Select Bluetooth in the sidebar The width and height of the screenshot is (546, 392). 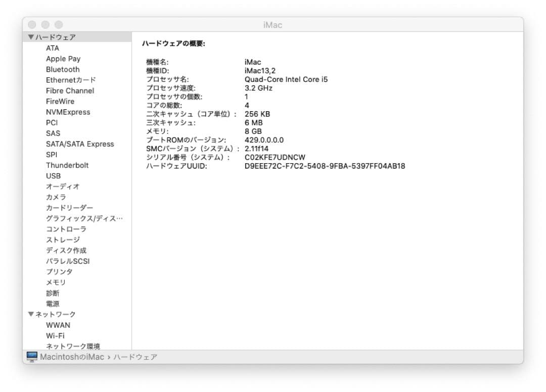[x=63, y=69]
